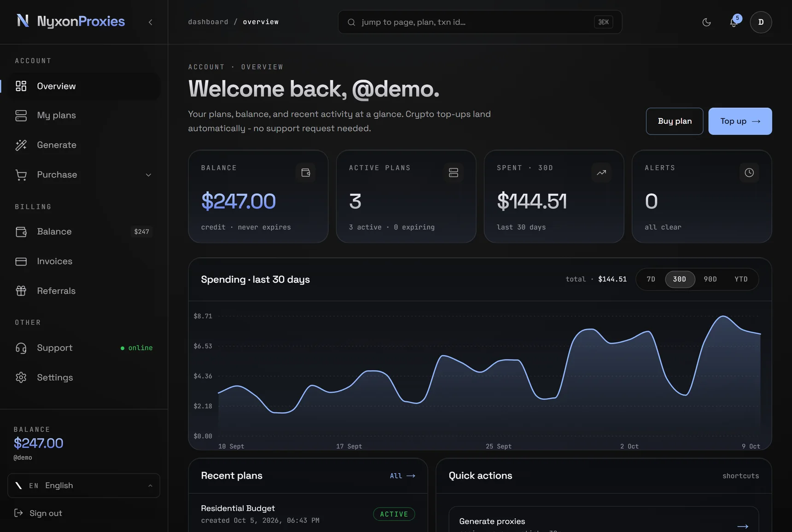This screenshot has height=532, width=792.
Task: Open All recent plans link
Action: coord(402,476)
